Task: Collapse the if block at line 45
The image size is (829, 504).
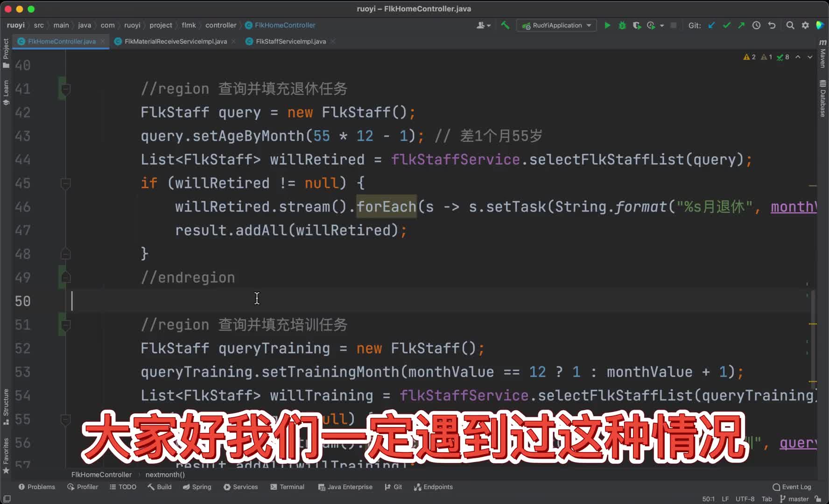Action: [66, 183]
